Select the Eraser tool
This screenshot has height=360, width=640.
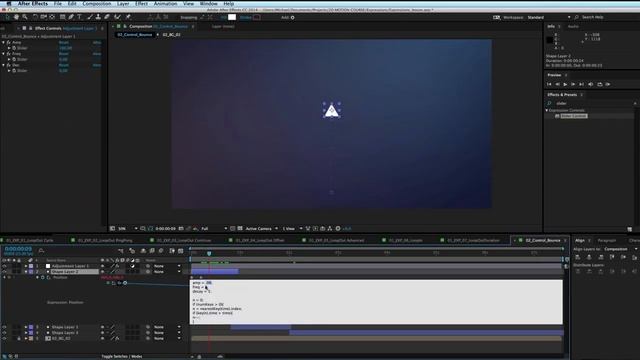point(107,17)
